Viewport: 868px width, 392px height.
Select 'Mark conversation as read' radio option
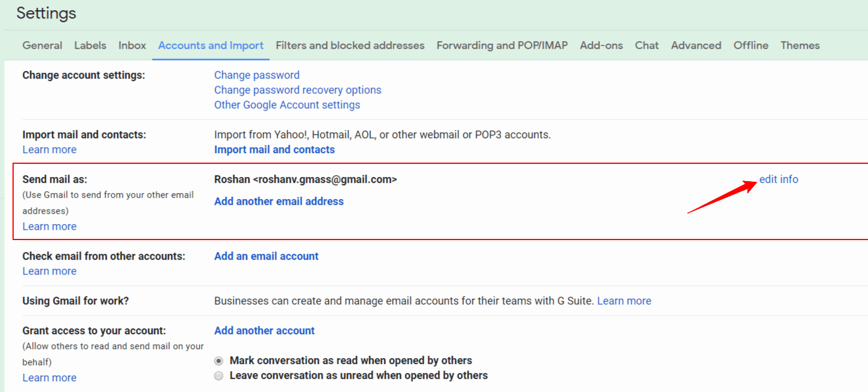(x=219, y=360)
